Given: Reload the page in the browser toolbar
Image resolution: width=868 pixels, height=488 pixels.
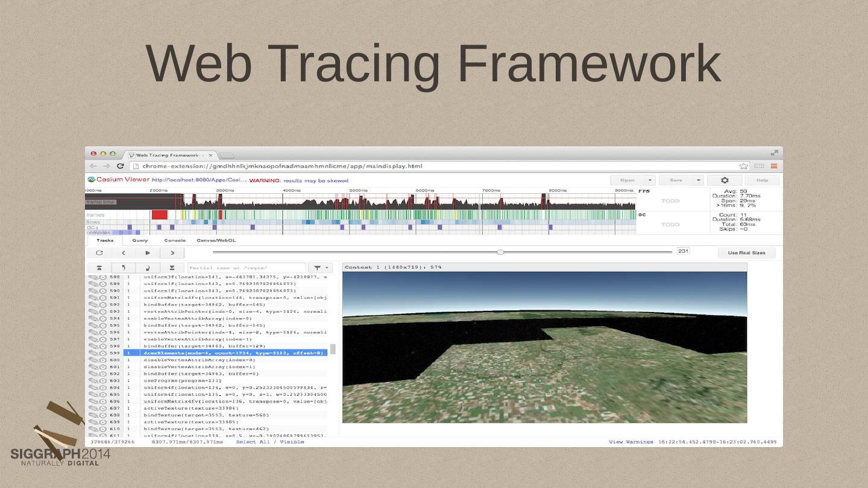Looking at the screenshot, I should [121, 166].
